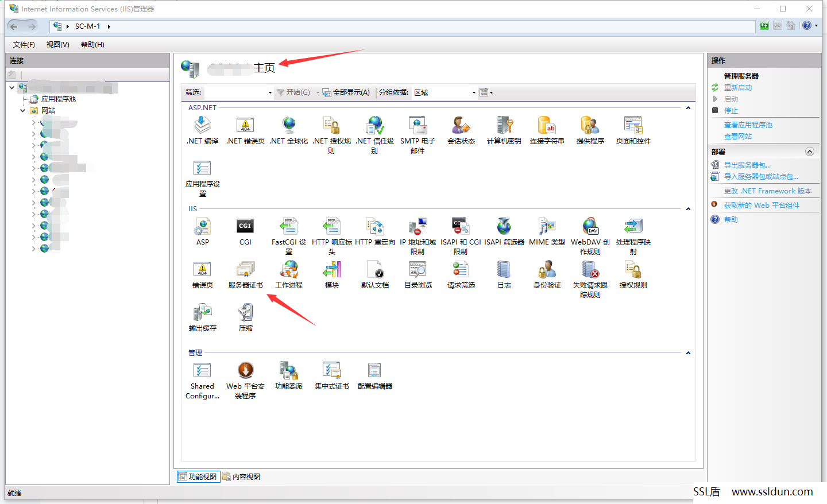Open the 配置编辑器 configuration editor icon
Viewport: 827px width, 504px height.
(374, 376)
